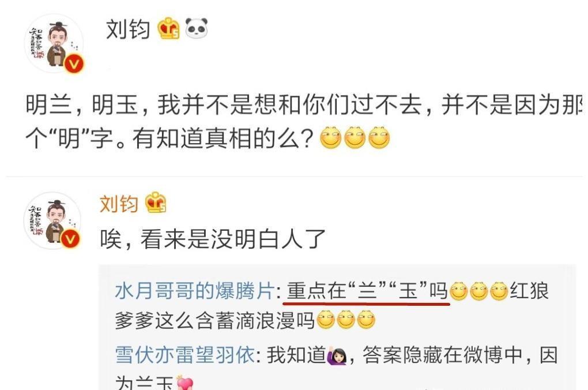The image size is (588, 390).
Task: Click the crown badge next to orange 刘钧
Action: pyautogui.click(x=156, y=202)
